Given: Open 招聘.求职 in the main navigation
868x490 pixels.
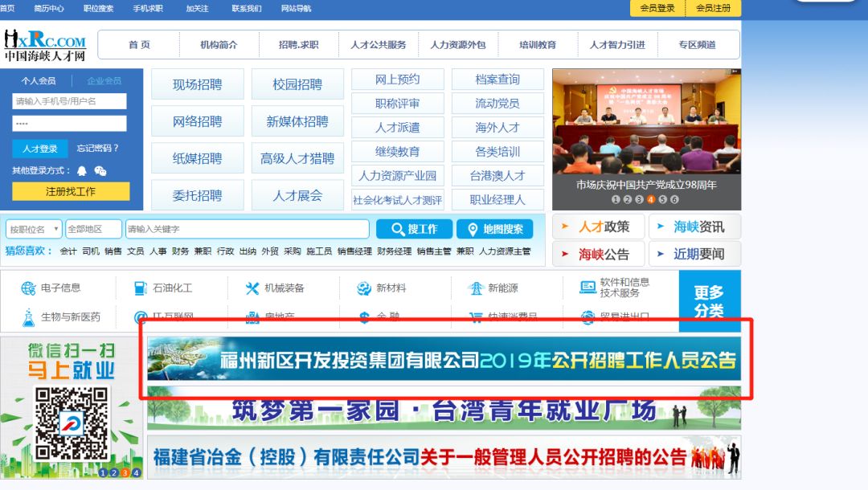Looking at the screenshot, I should pyautogui.click(x=298, y=45).
